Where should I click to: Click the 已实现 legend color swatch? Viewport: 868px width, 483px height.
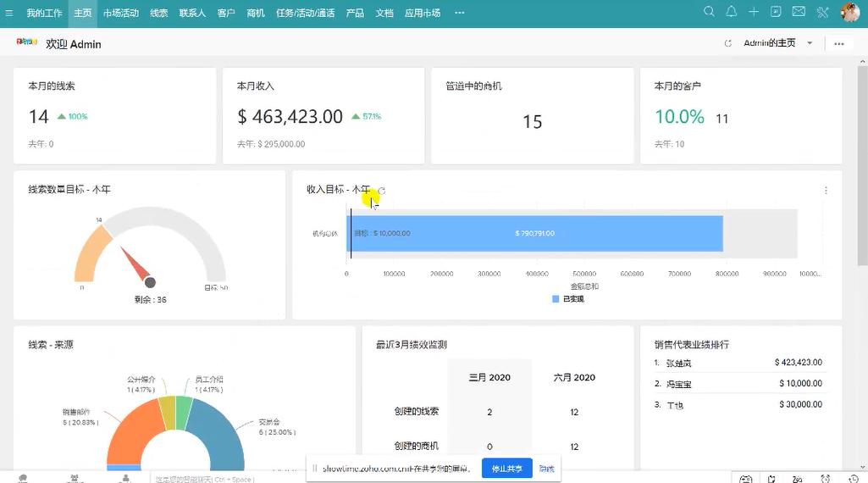556,299
